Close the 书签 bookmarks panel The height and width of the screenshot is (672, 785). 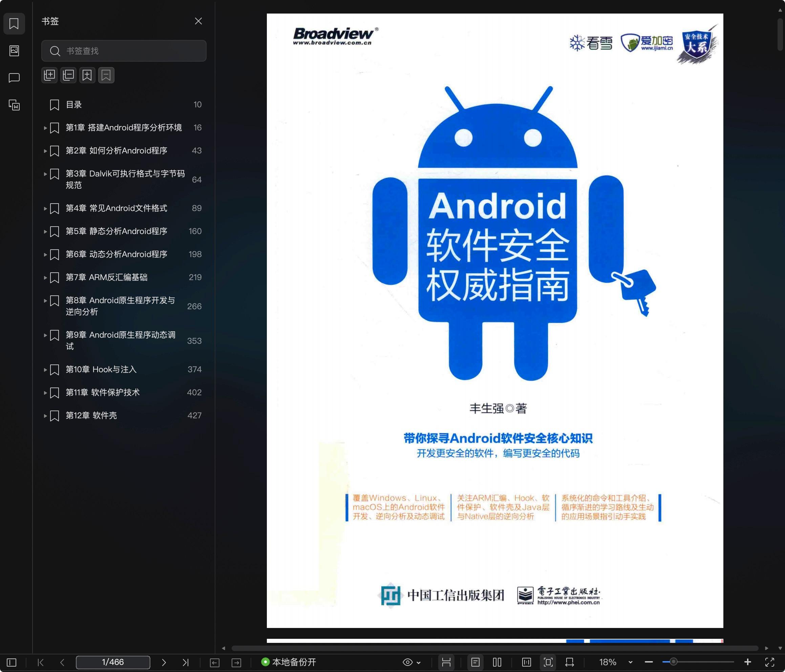(x=198, y=21)
